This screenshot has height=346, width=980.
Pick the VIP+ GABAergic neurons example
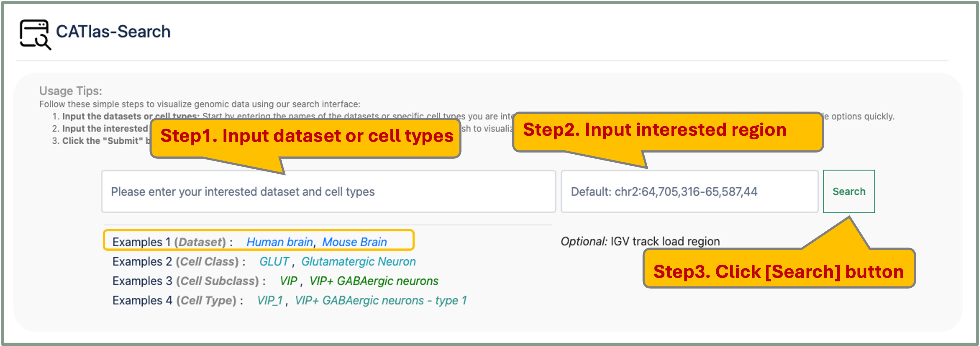pyautogui.click(x=374, y=281)
